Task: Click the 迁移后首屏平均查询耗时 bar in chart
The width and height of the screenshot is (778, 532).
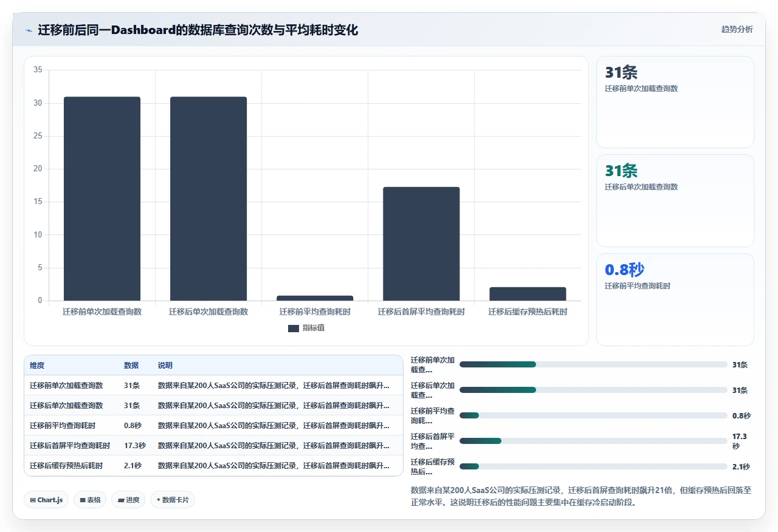Action: 421,244
